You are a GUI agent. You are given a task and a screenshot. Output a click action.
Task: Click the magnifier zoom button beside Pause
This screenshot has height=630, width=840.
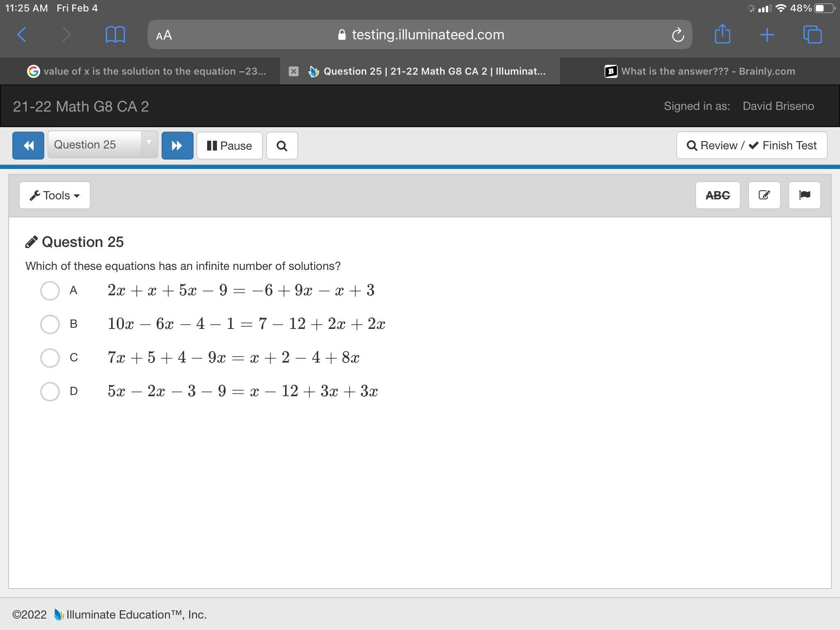[282, 146]
